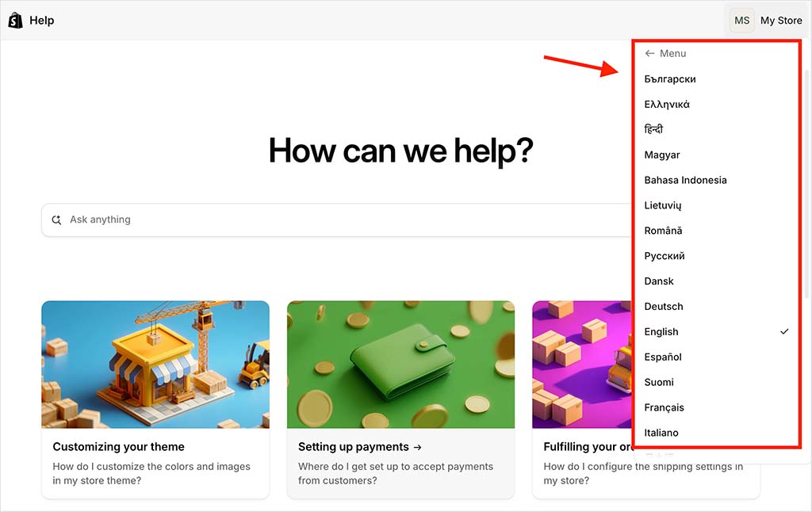Return to the main Menu

[x=666, y=53]
